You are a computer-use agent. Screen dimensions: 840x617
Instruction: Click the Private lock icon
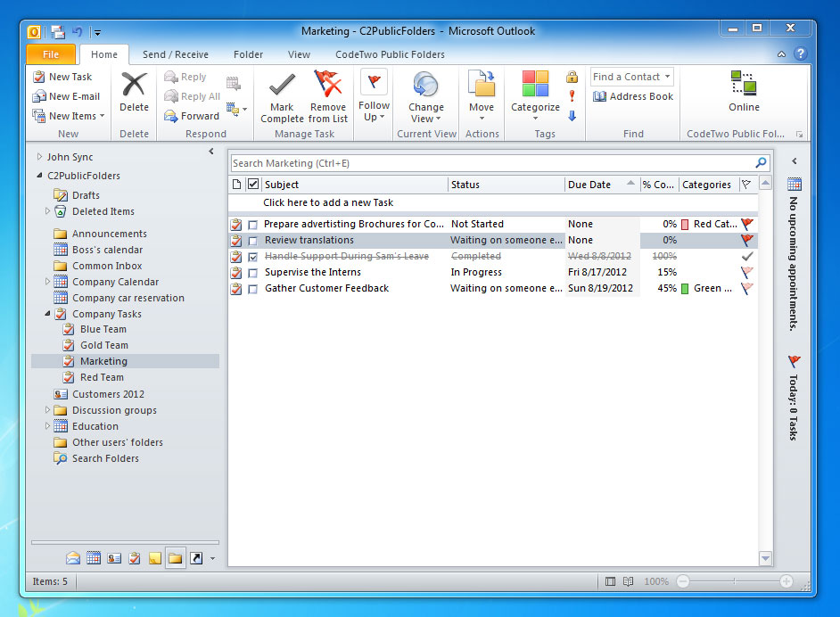tap(572, 77)
